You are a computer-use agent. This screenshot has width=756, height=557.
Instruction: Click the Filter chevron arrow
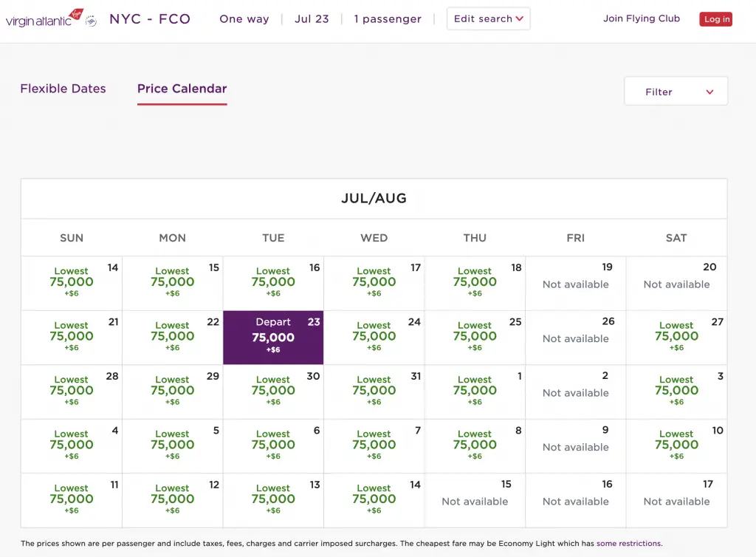point(709,92)
